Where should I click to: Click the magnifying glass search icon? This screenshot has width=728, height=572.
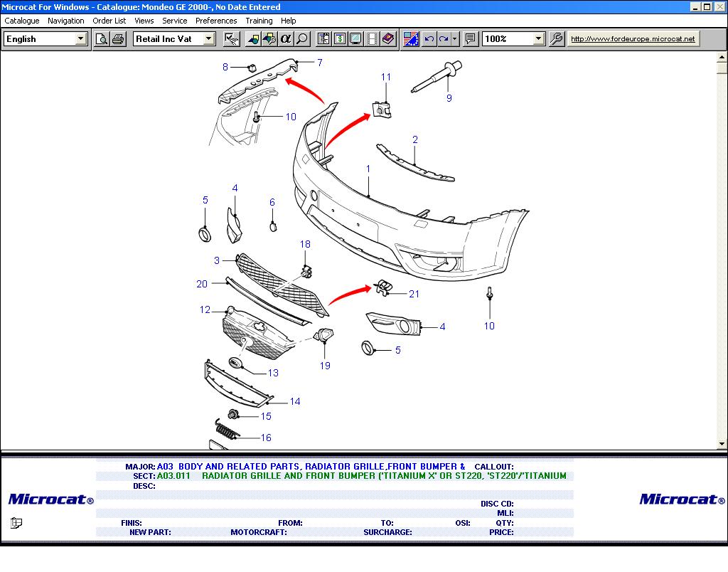pos(302,39)
